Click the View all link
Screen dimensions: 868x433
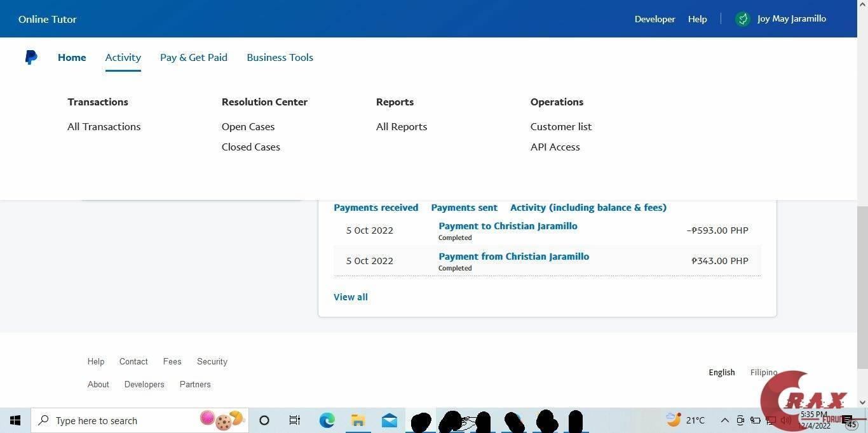pyautogui.click(x=351, y=297)
